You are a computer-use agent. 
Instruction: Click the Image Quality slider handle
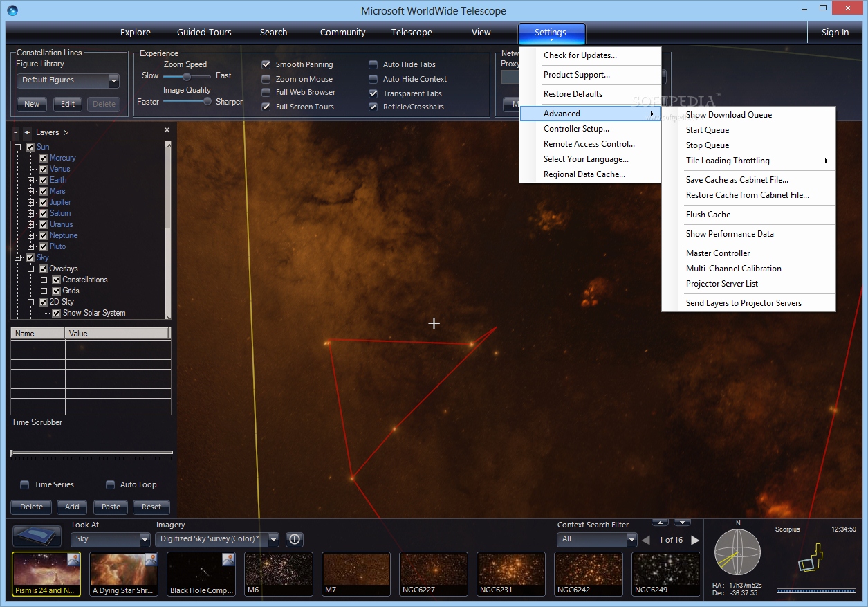tap(207, 102)
